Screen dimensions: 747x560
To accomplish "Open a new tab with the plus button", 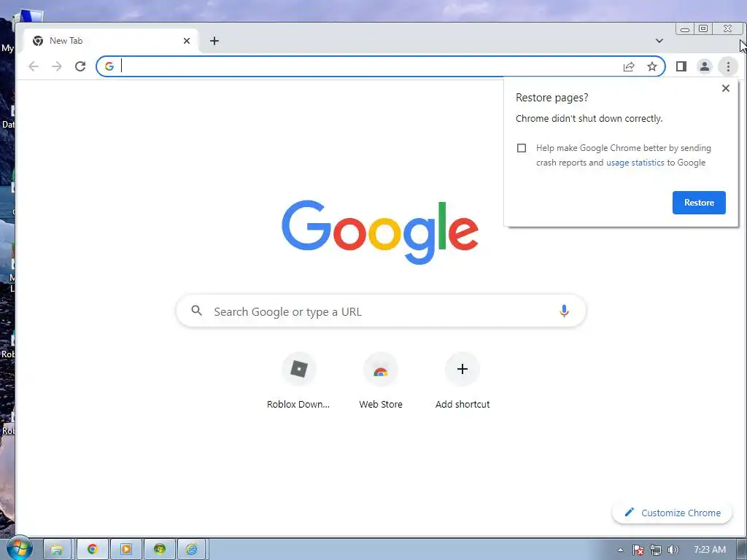I will click(214, 41).
